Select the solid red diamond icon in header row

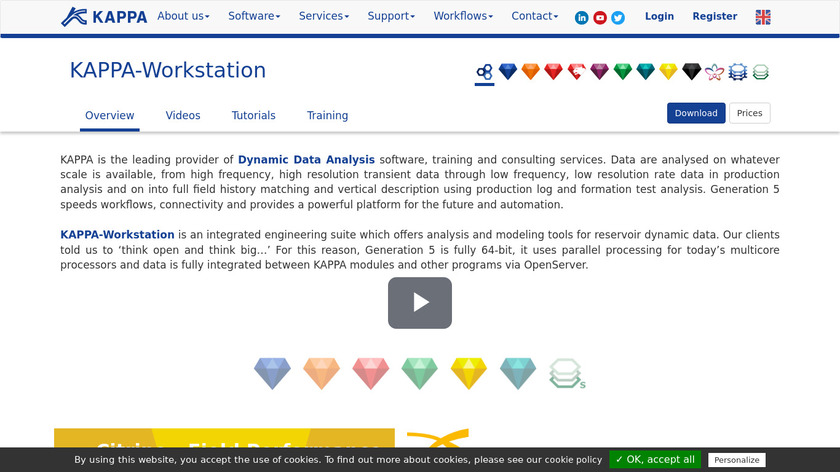tap(553, 71)
